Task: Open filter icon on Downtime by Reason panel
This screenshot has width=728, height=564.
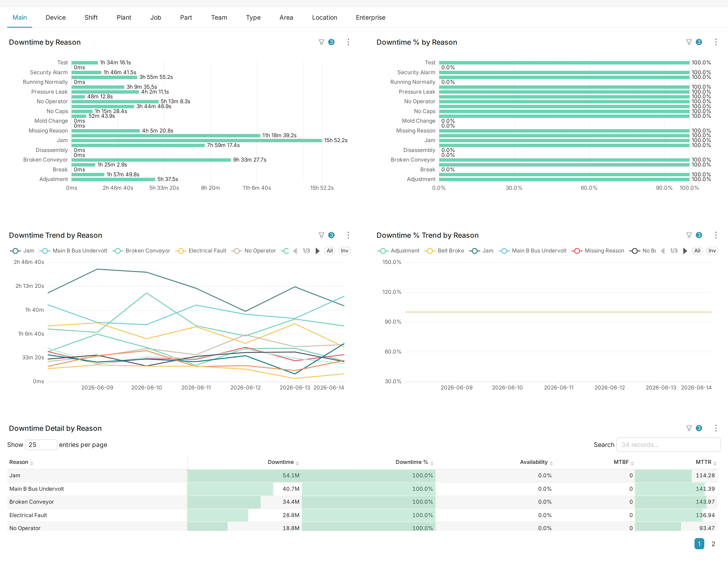Action: pos(321,42)
